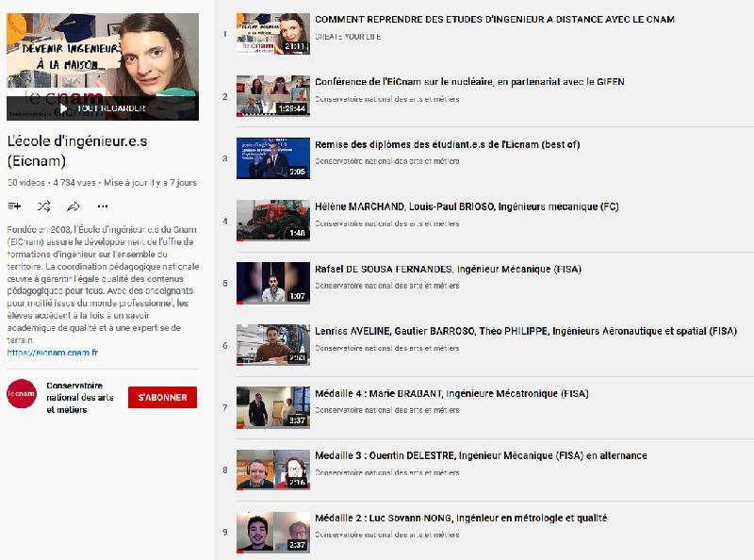This screenshot has width=754, height=560.
Task: Open channel name under Médaille 4 Marie BRABANT
Action: coord(387,410)
